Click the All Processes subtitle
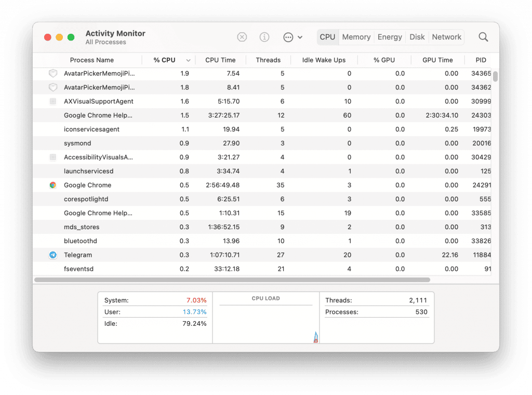Image resolution: width=532 pixels, height=395 pixels. pos(105,42)
